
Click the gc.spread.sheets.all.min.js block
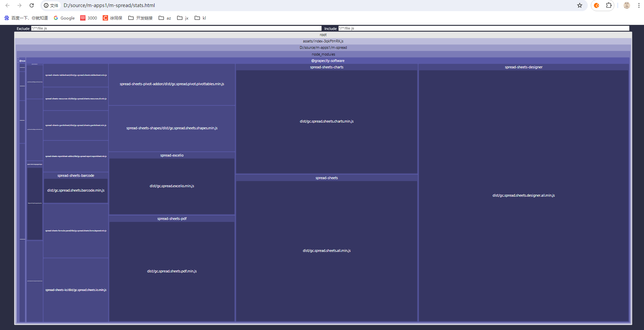click(327, 251)
